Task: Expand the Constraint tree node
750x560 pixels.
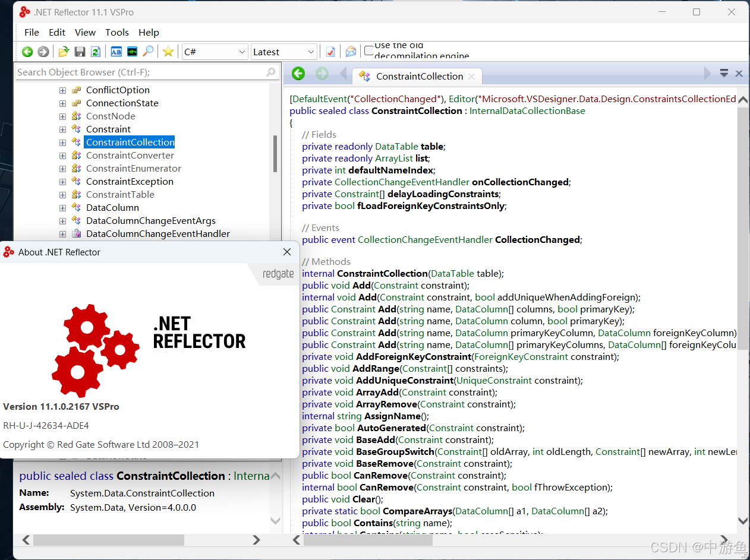Action: (62, 129)
